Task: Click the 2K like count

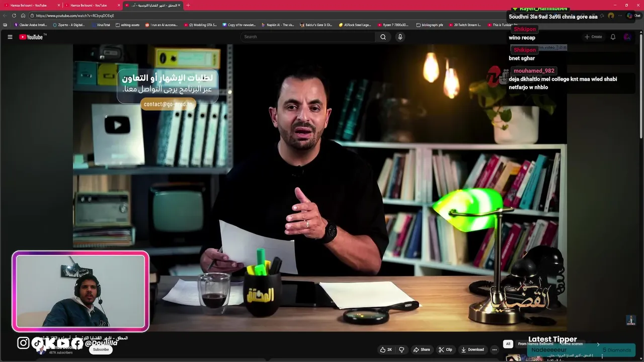Action: (x=389, y=349)
